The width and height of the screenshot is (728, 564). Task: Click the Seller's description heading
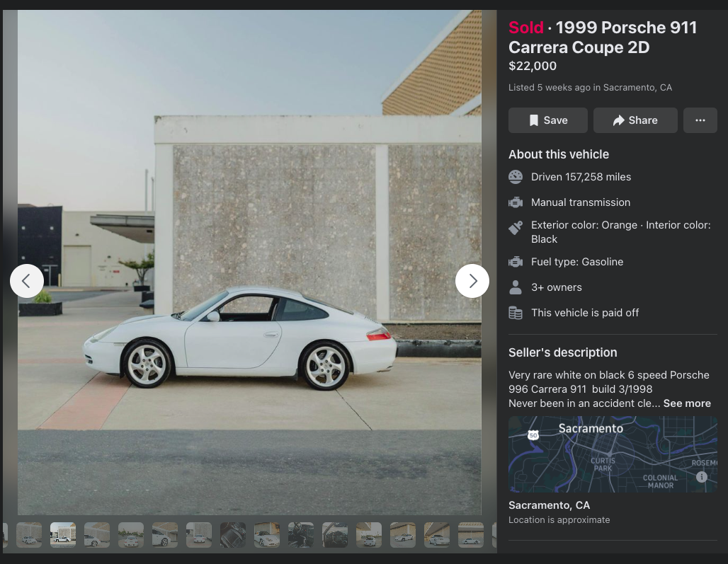[x=563, y=352]
